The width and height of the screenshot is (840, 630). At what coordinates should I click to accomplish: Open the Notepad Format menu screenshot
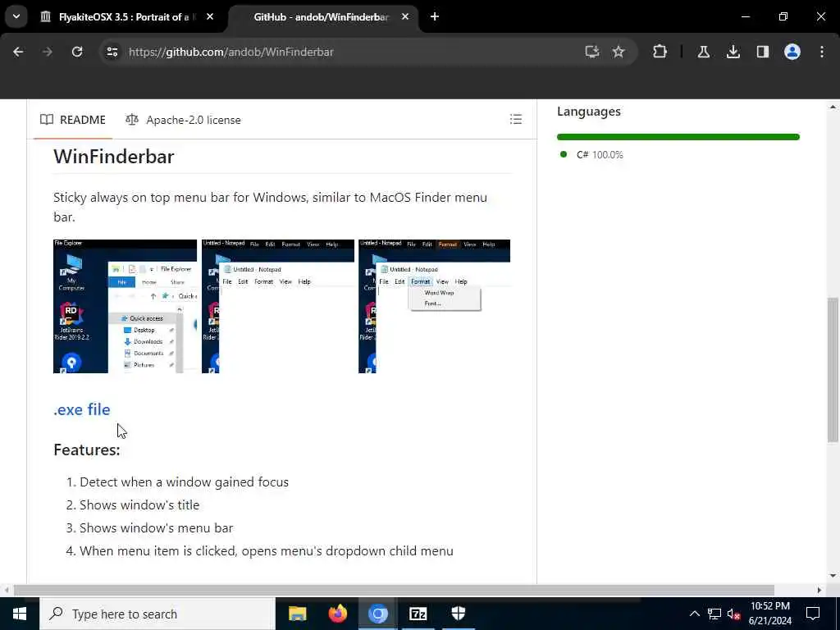click(435, 307)
